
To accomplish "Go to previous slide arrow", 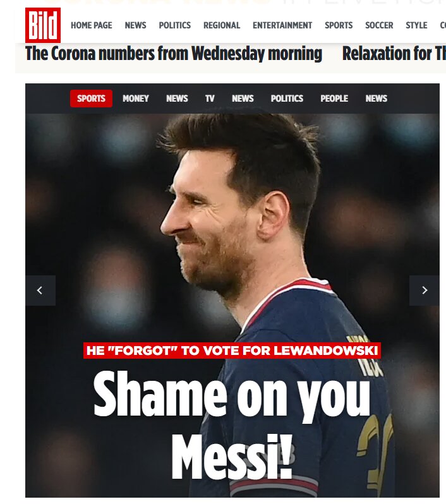I will click(40, 291).
